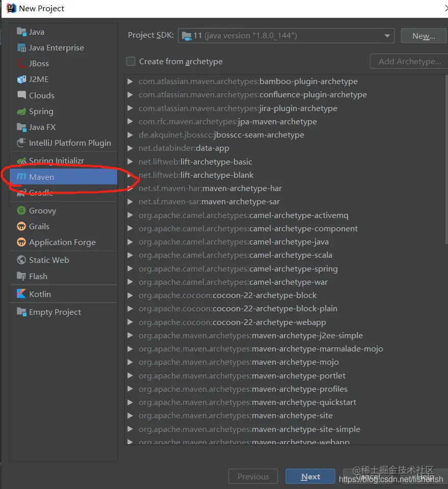The image size is (448, 489).
Task: Select Empty Project type
Action: pos(64,312)
